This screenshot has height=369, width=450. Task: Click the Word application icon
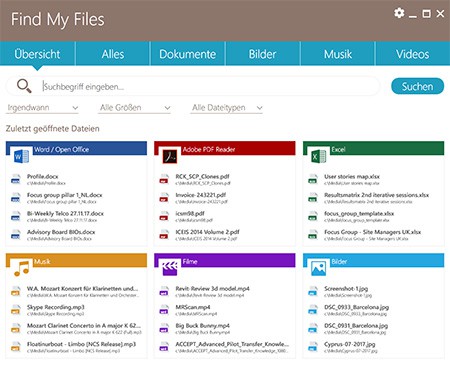22,156
